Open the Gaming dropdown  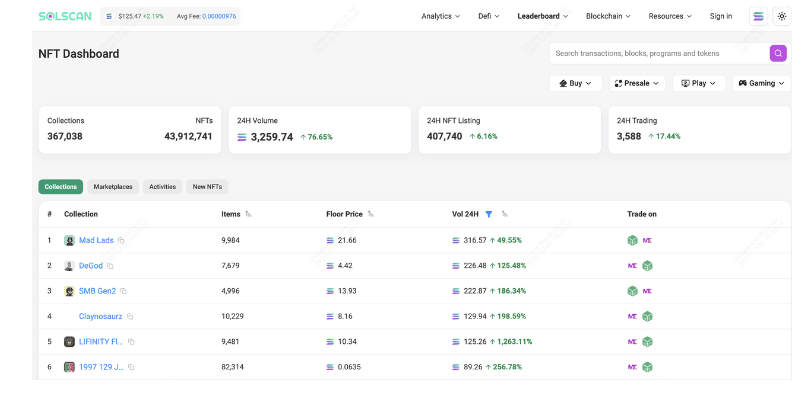(x=761, y=83)
